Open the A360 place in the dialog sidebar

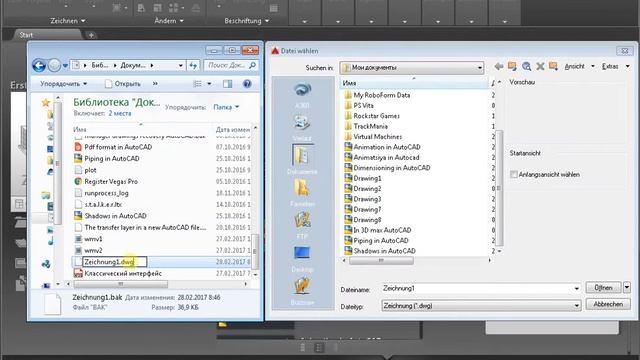coord(302,95)
